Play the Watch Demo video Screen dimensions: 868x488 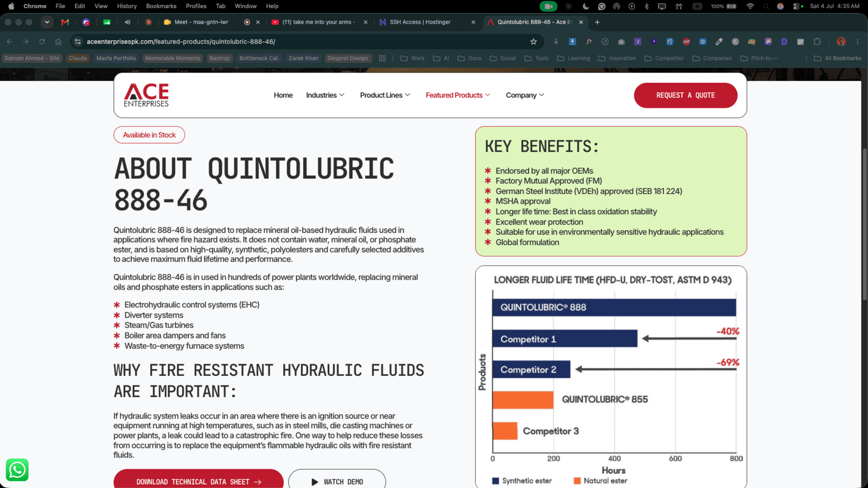tap(337, 479)
